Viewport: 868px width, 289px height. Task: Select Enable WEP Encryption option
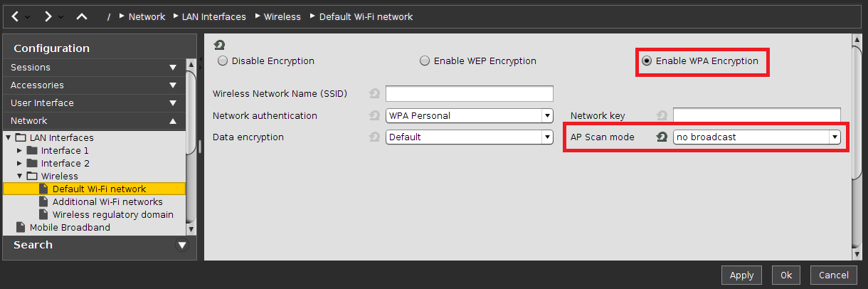[x=425, y=61]
